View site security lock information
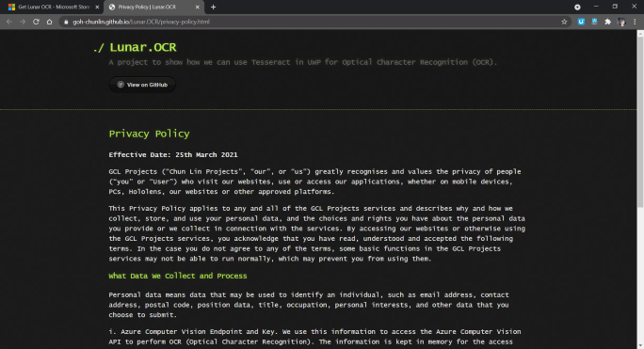 tap(66, 22)
